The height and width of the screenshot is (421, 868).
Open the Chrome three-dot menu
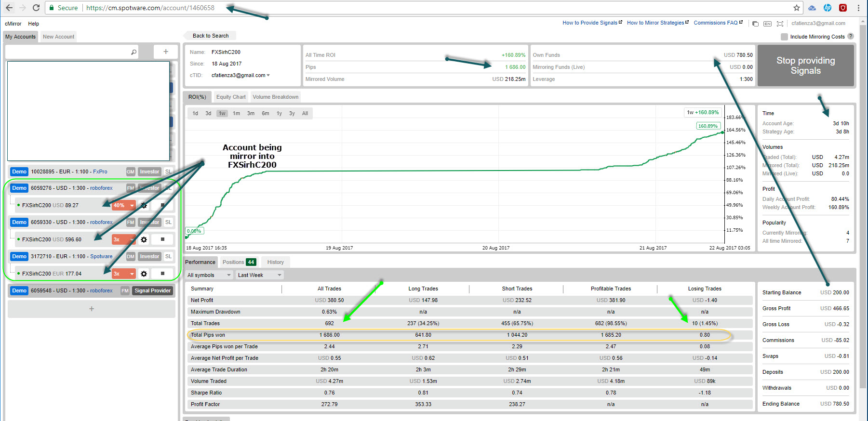858,8
